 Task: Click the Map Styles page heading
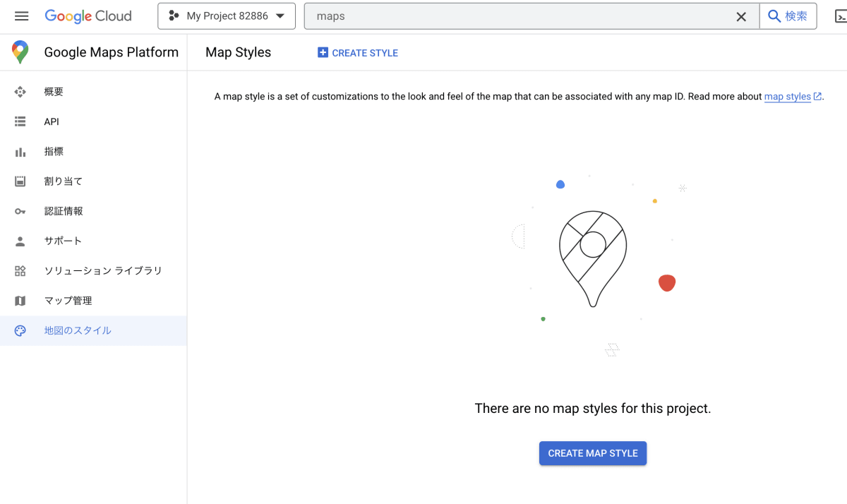coord(238,52)
